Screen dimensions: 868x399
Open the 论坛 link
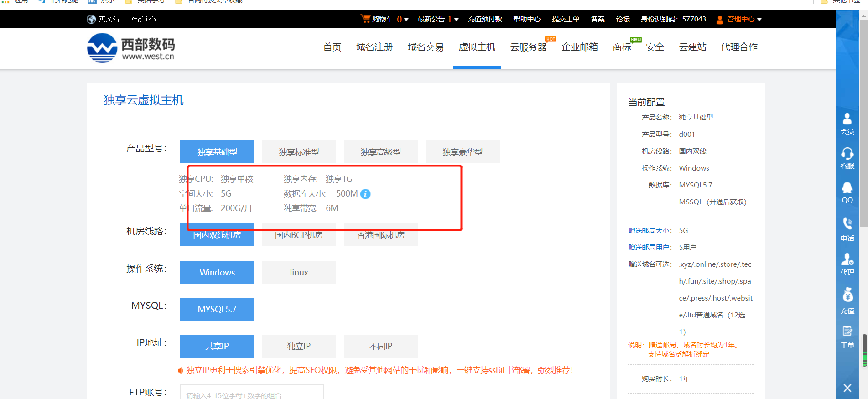(623, 19)
